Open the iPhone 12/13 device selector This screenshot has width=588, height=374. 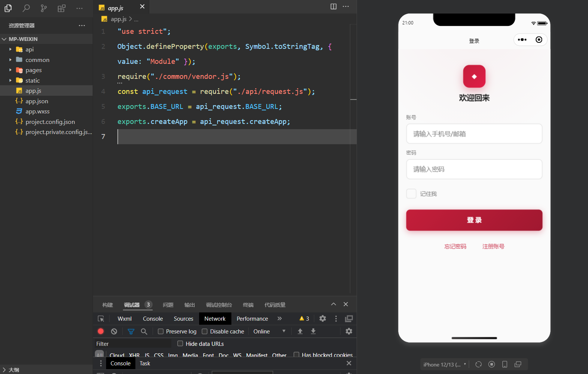click(x=444, y=365)
